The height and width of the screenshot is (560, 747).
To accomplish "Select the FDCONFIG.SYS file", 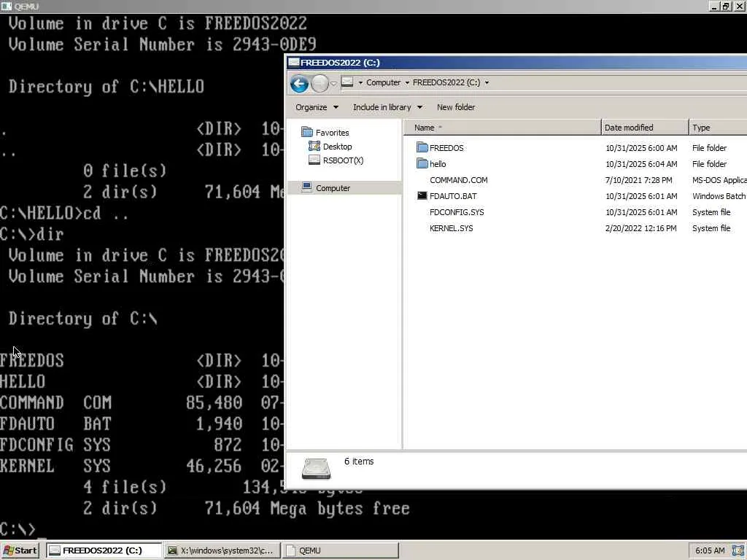I will coord(457,212).
